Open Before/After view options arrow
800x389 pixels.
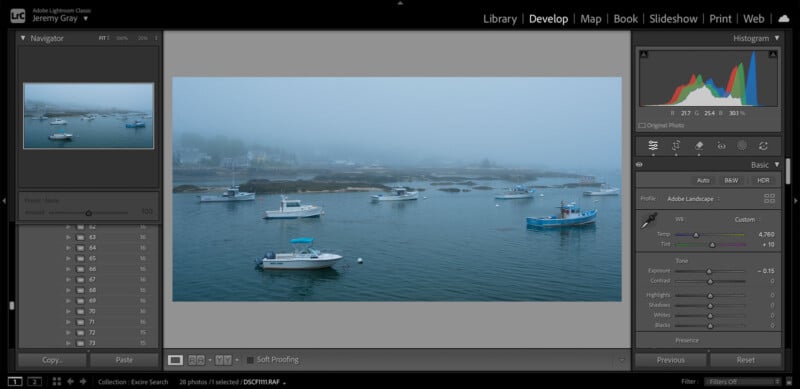(x=209, y=360)
